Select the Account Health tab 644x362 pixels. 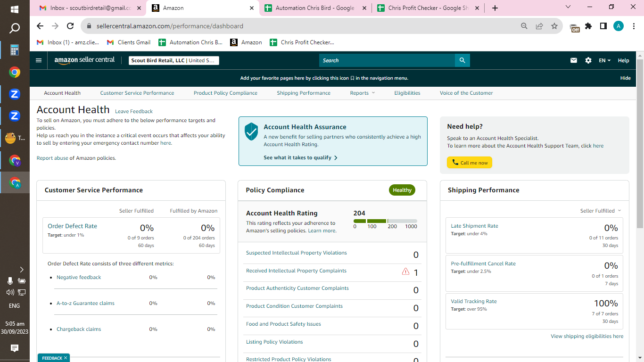pos(62,93)
